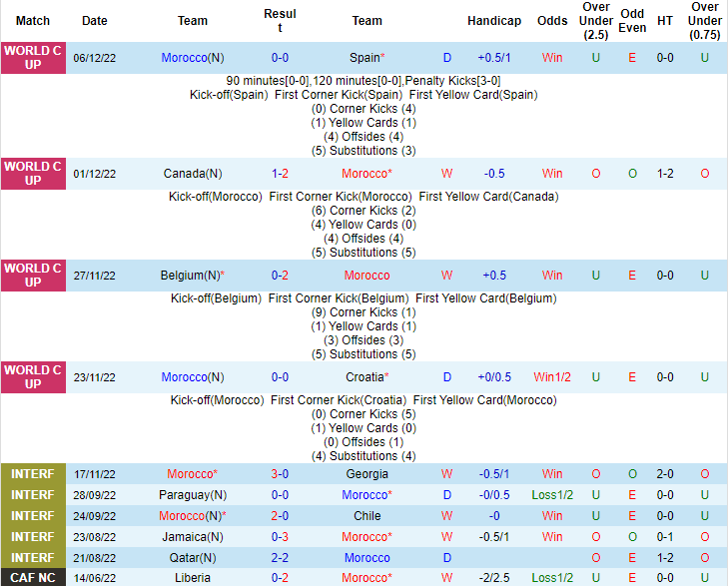Click the 0-3 result of Jamaica match

pyautogui.click(x=281, y=537)
